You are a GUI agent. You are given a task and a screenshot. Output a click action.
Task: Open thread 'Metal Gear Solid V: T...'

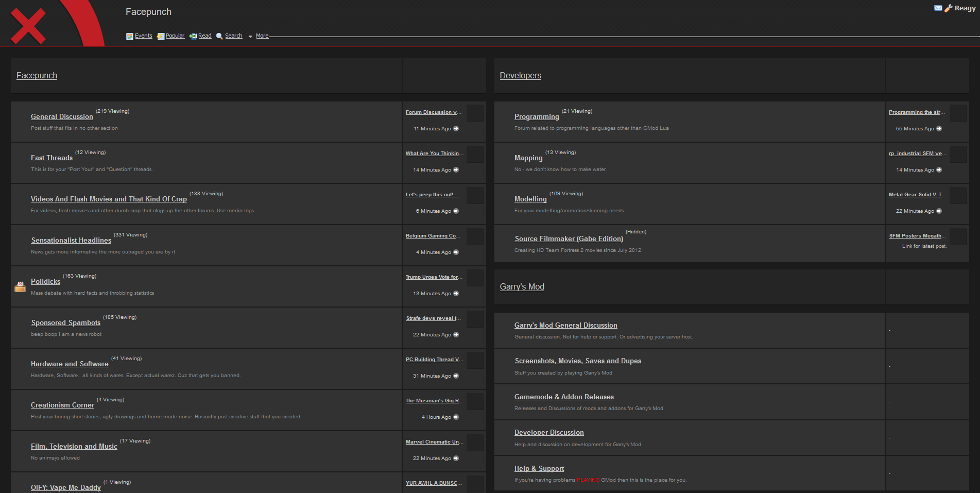(x=918, y=195)
